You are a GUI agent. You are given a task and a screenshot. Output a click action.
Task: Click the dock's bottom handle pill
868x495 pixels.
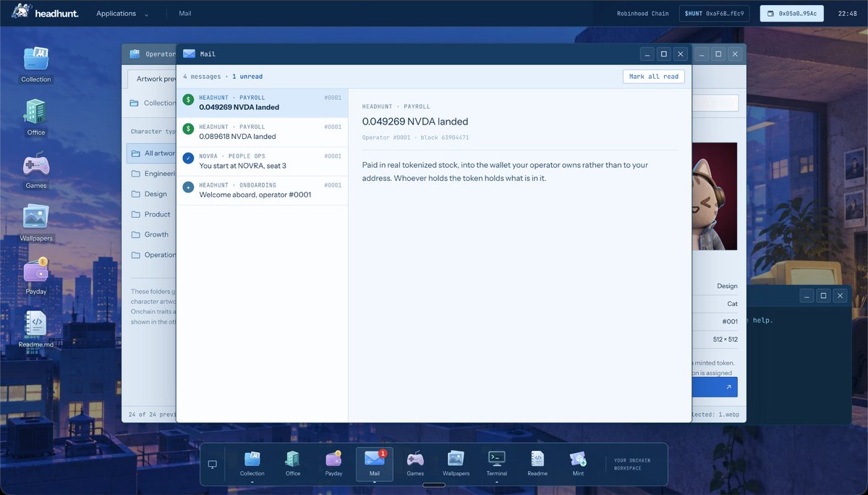[x=433, y=485]
